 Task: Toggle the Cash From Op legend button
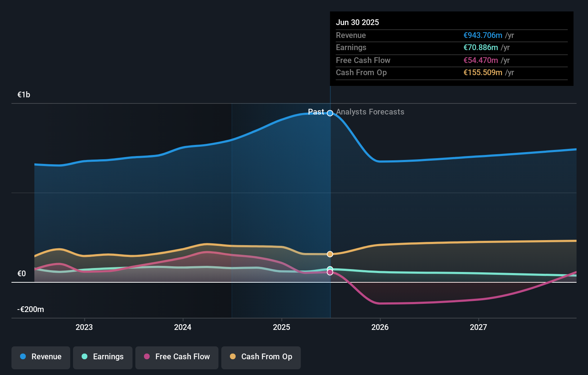[261, 357]
